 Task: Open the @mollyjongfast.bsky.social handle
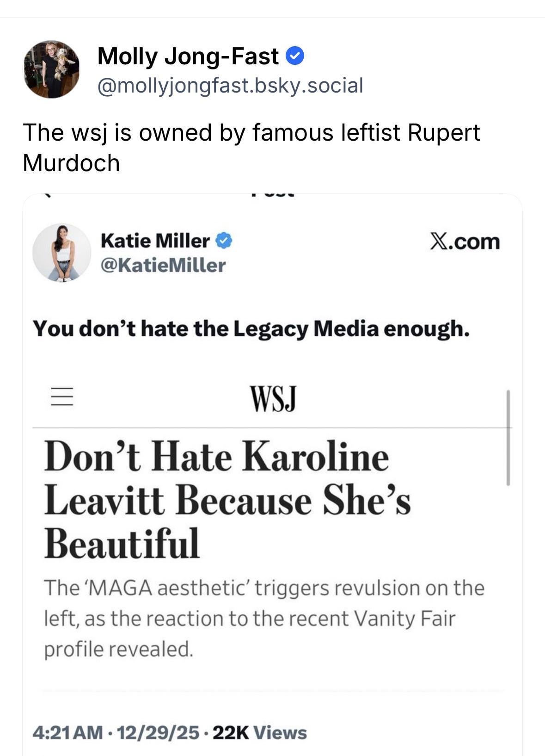[230, 86]
